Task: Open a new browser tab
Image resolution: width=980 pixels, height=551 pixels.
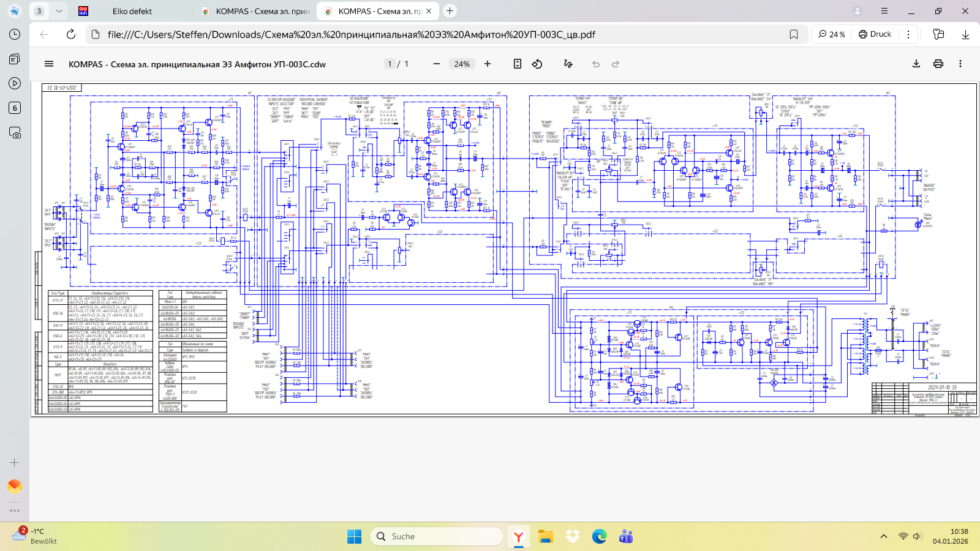Action: [x=450, y=11]
